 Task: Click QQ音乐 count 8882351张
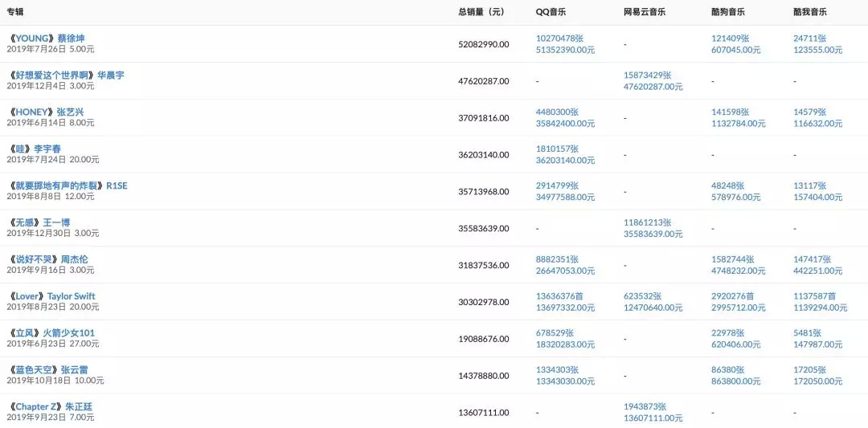[x=557, y=259]
